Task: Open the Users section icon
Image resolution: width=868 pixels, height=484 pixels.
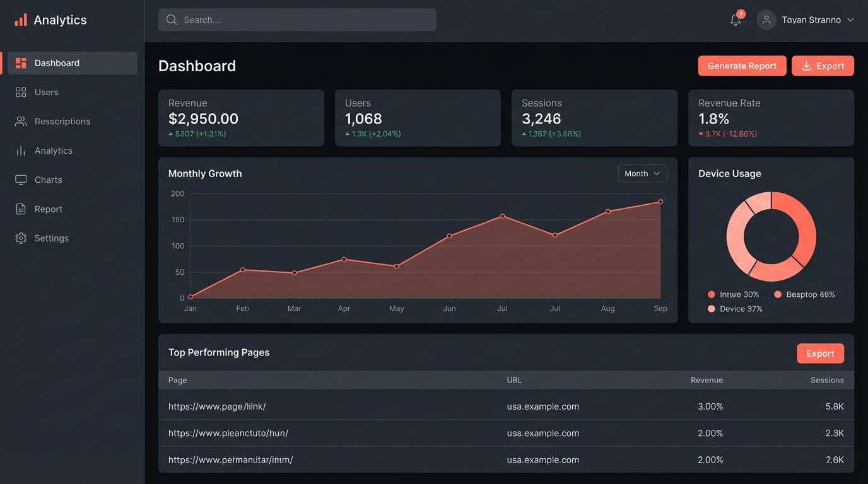Action: point(20,91)
